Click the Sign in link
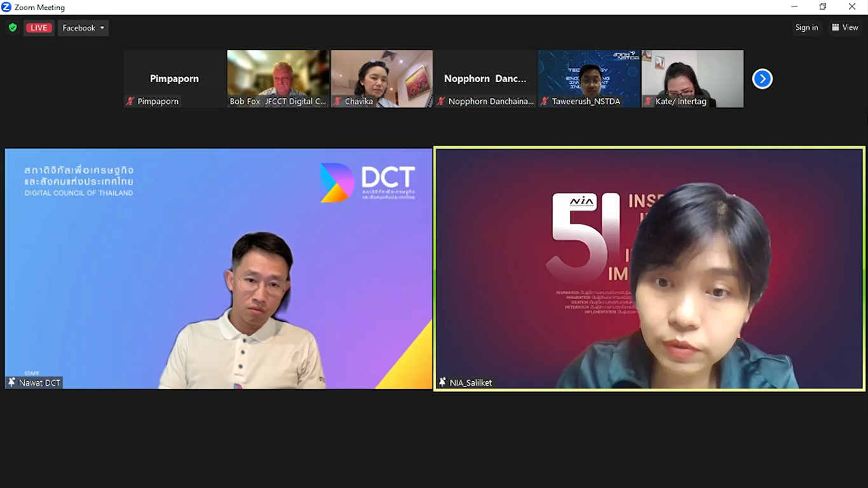The height and width of the screenshot is (488, 868). (x=806, y=27)
